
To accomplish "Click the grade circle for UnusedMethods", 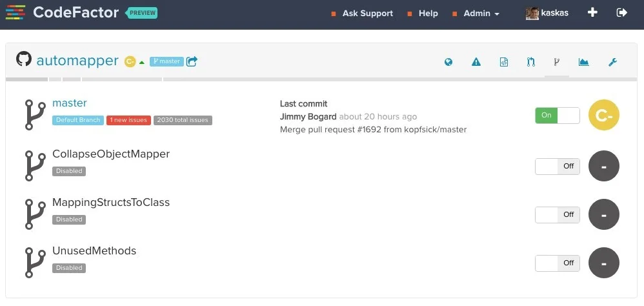I will point(604,263).
